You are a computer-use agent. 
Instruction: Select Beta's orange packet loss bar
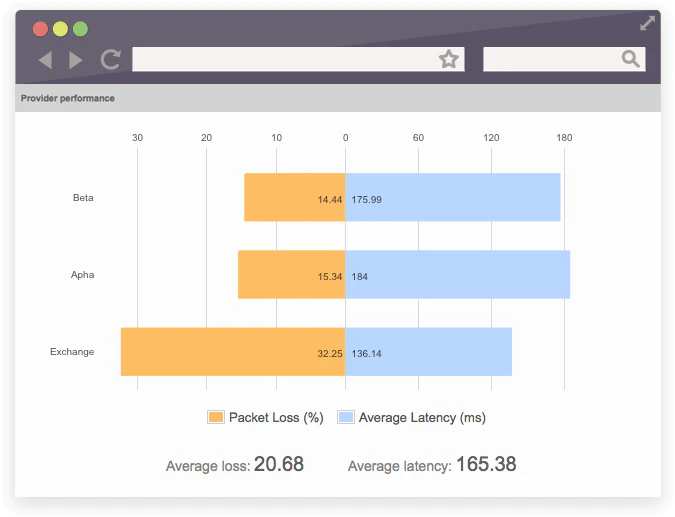[294, 197]
